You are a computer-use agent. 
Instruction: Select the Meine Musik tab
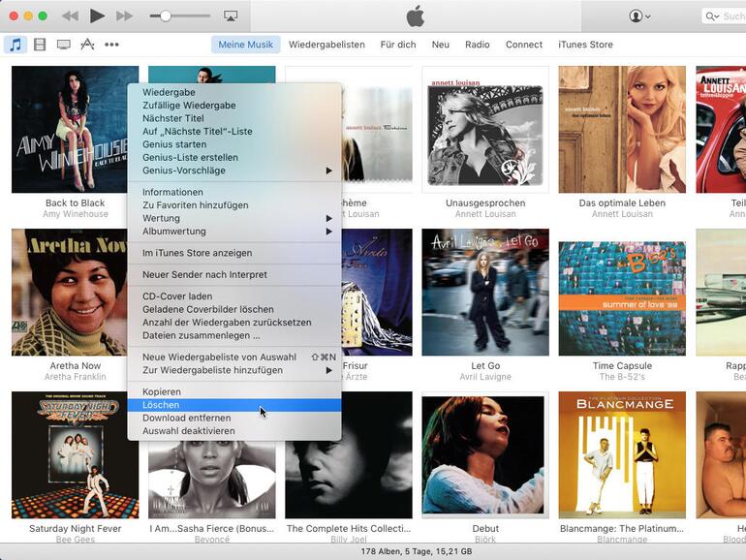[x=245, y=45]
